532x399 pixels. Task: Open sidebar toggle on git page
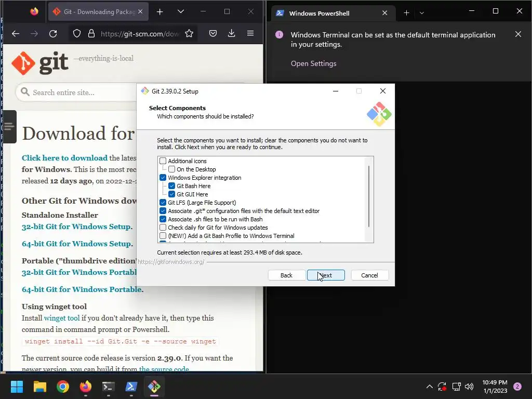[x=9, y=127]
